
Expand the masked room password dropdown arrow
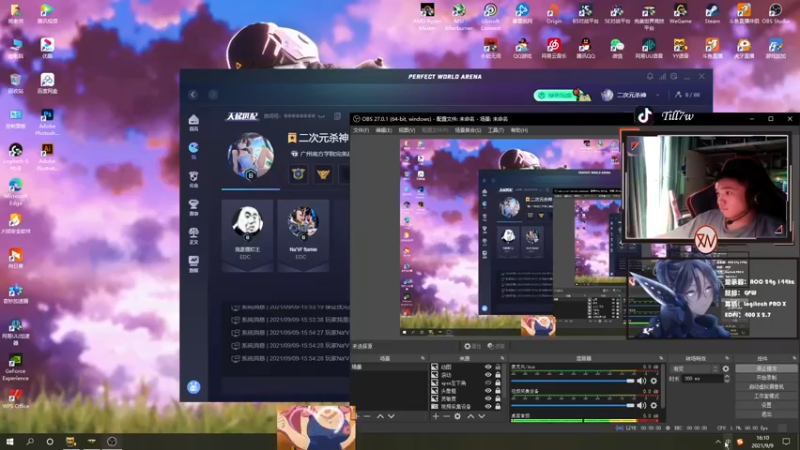coord(321,116)
